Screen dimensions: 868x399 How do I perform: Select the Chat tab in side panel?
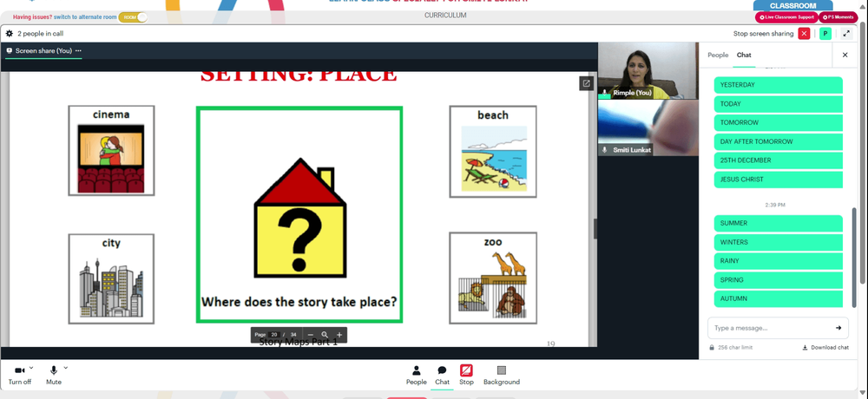click(x=744, y=55)
